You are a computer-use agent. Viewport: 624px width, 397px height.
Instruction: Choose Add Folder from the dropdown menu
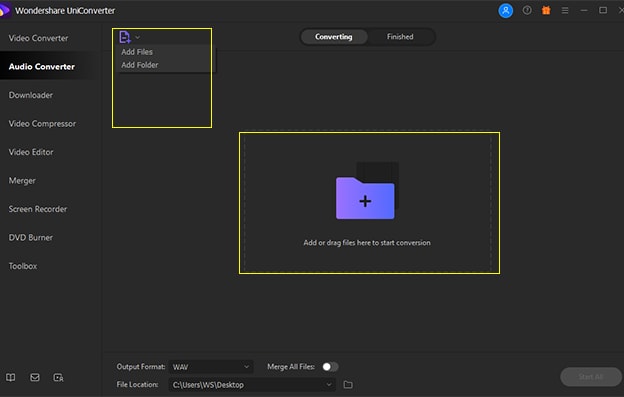(x=140, y=65)
